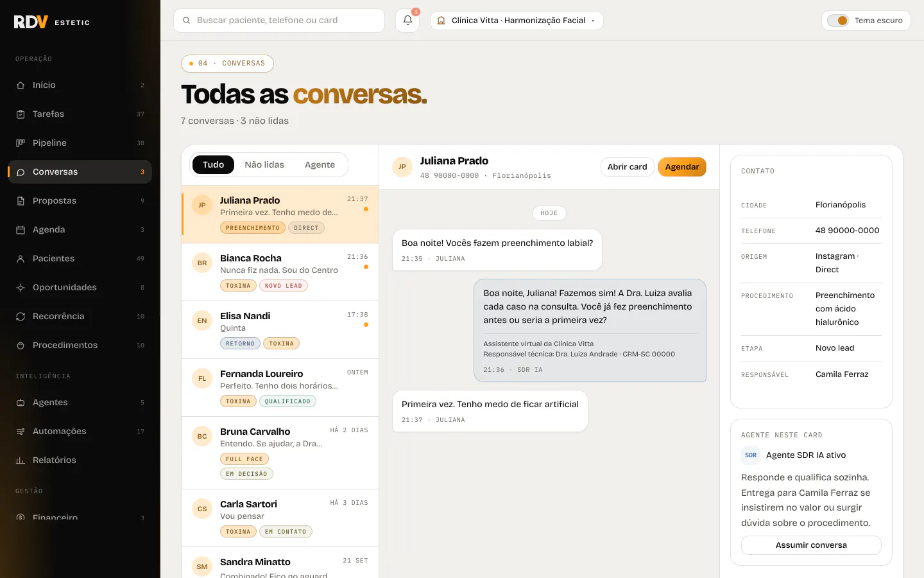Switch to the Não lidas tab
This screenshot has width=924, height=578.
coord(264,165)
